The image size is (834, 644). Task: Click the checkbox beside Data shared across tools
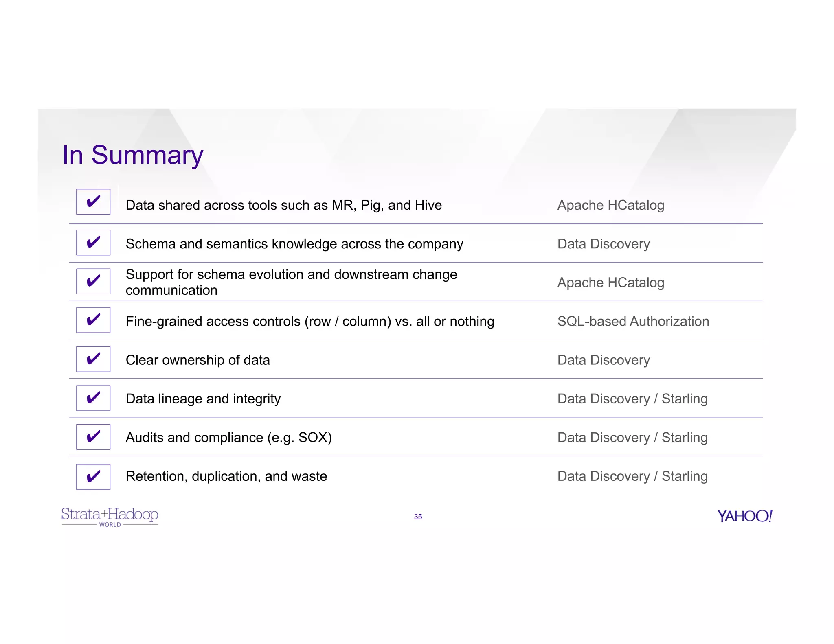(x=93, y=202)
